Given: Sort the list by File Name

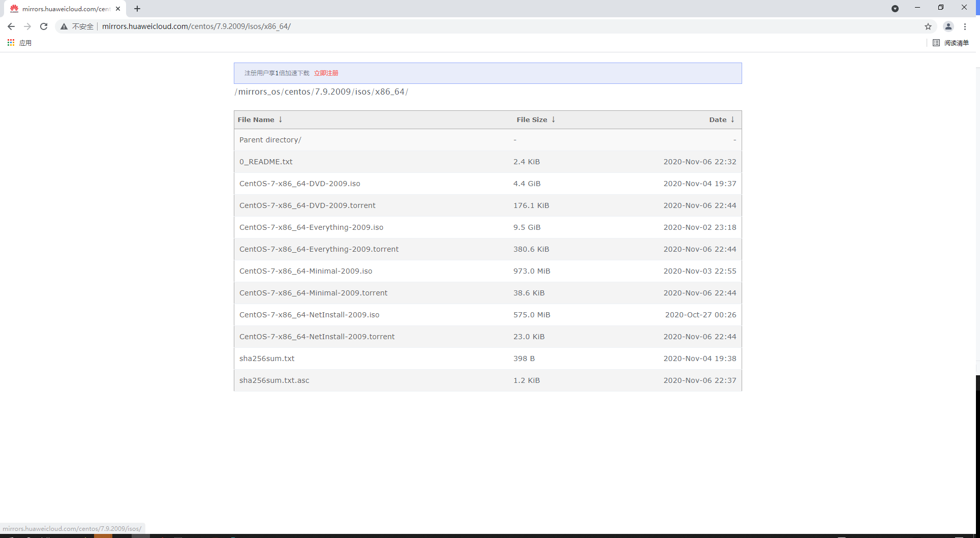Looking at the screenshot, I should pos(260,119).
